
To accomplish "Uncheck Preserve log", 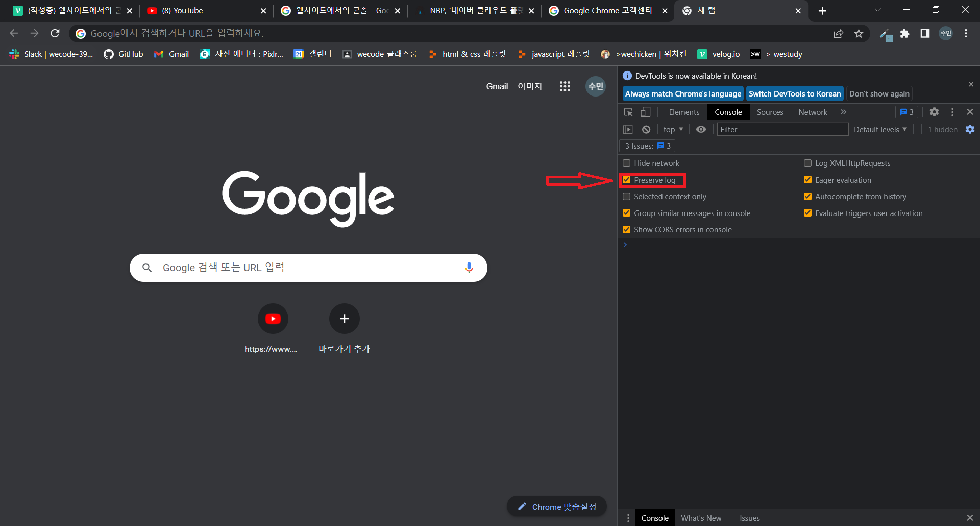I will coord(627,180).
